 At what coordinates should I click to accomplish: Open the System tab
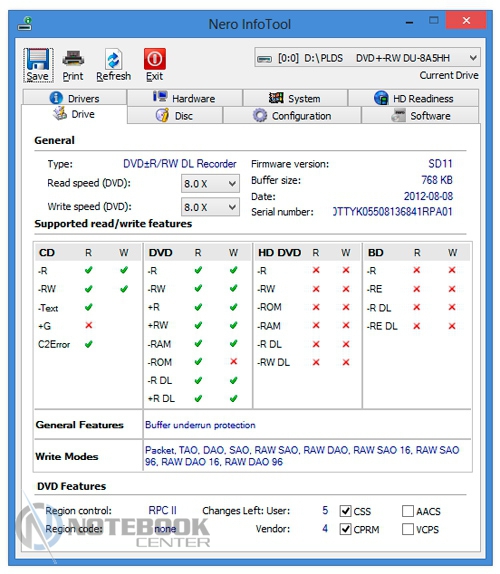295,98
